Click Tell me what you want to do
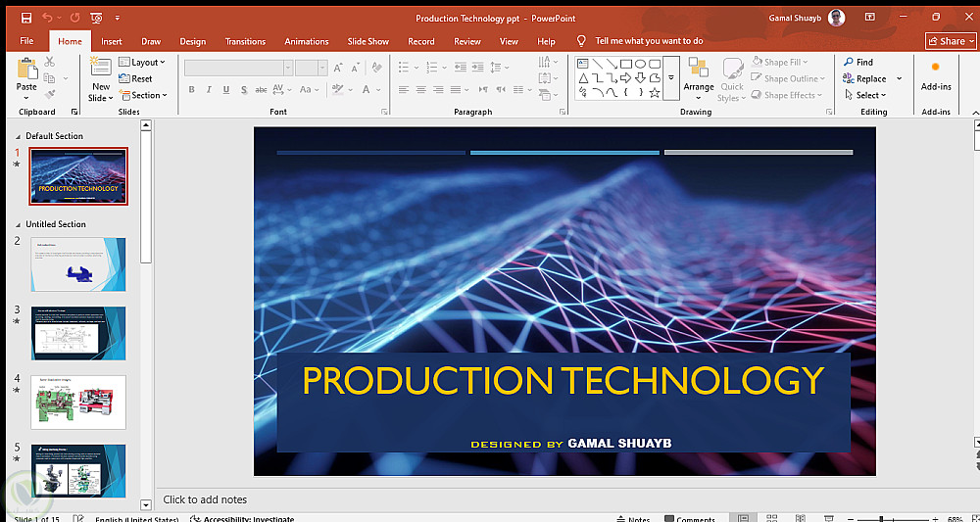980x522 pixels. click(649, 41)
